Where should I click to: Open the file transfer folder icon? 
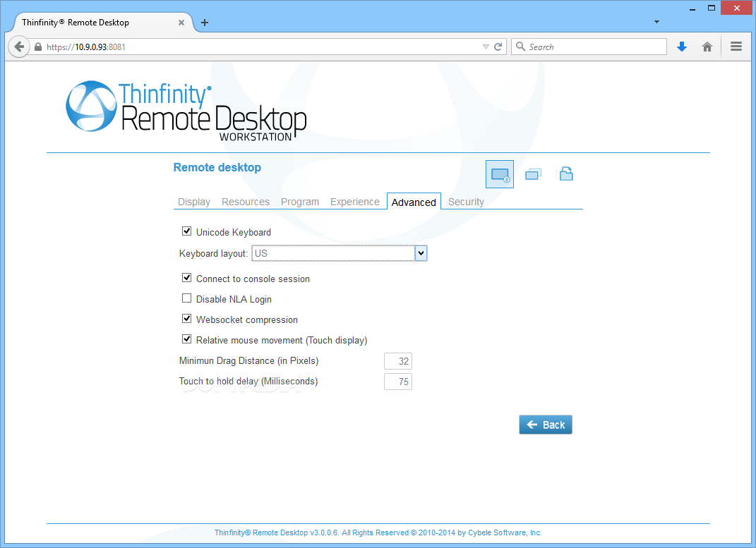click(566, 173)
